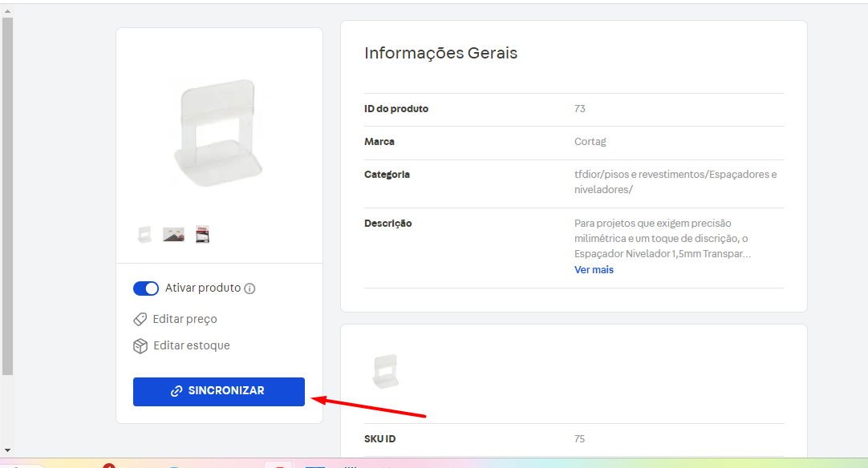Image resolution: width=868 pixels, height=468 pixels.
Task: Click the Descrição label
Action: [388, 224]
